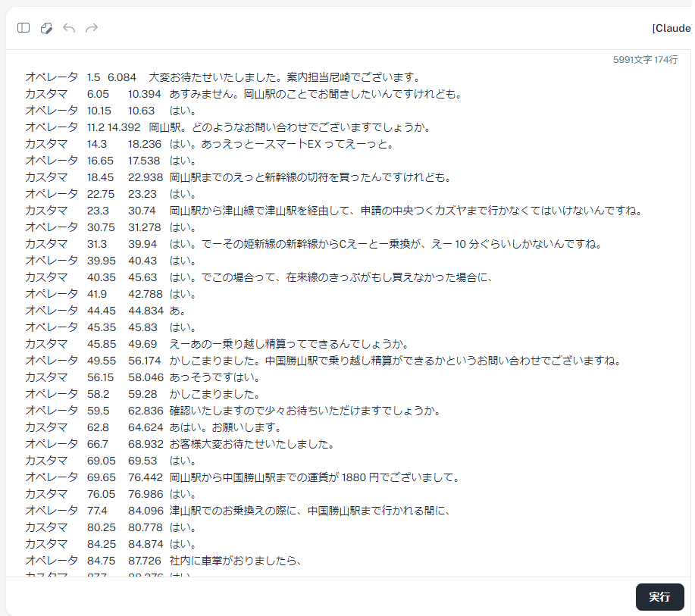The width and height of the screenshot is (695, 616).
Task: Undo the last change with the back arrow
Action: click(68, 27)
